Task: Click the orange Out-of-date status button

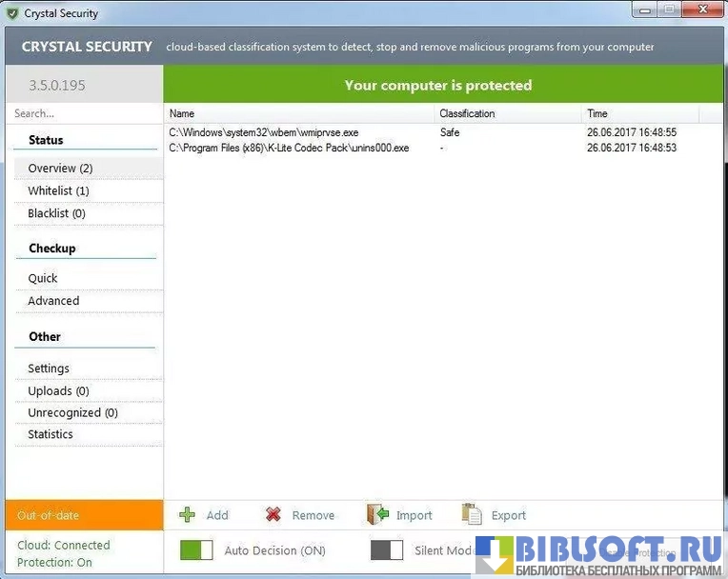Action: click(x=84, y=515)
